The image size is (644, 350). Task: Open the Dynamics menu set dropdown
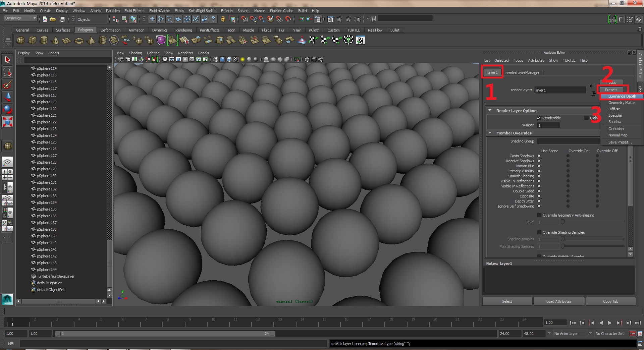(x=20, y=18)
